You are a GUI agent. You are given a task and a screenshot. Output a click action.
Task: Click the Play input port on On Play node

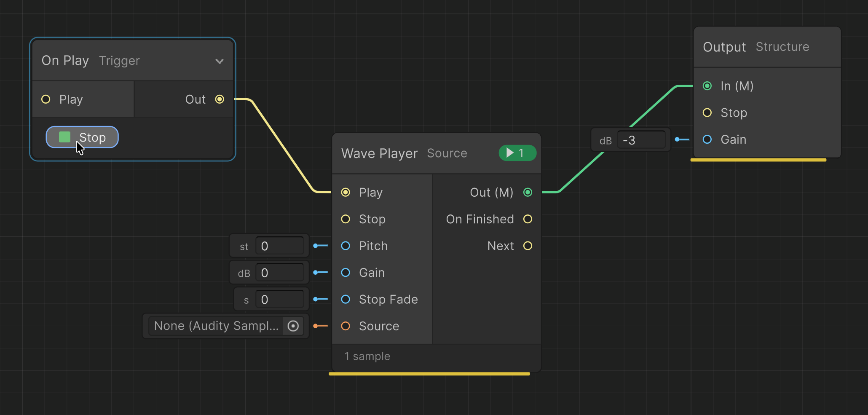pos(46,99)
